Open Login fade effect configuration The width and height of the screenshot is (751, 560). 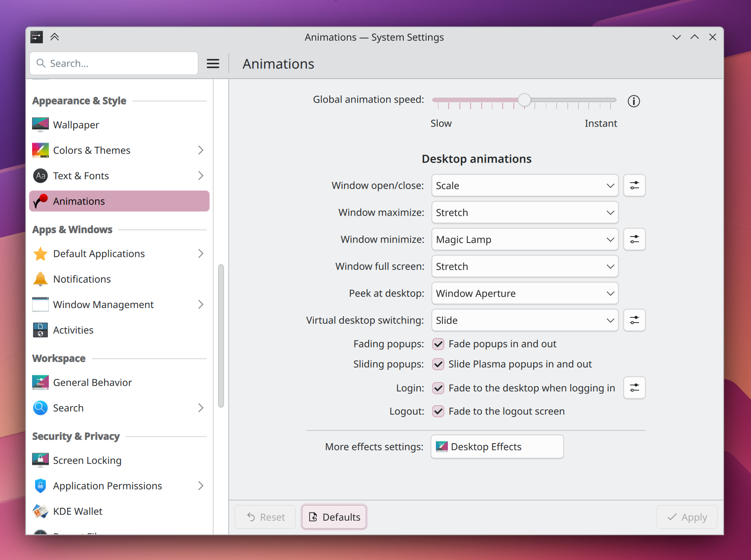point(634,388)
